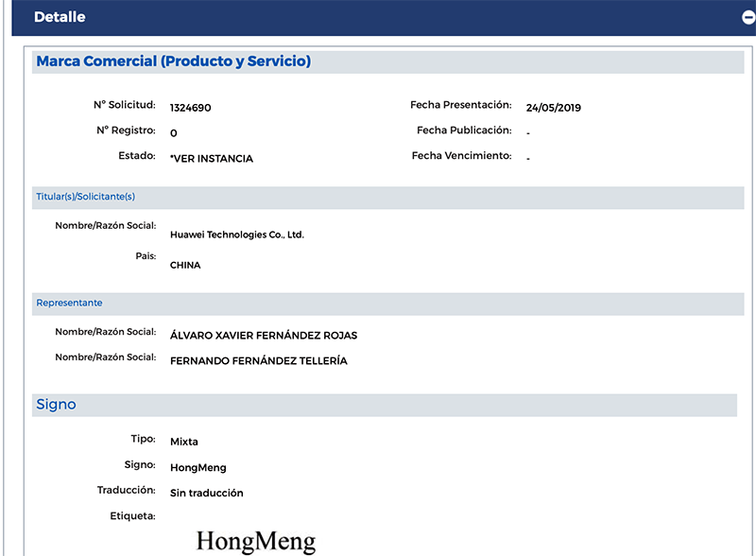This screenshot has height=556, width=756.
Task: Click the Traducción label
Action: 127,490
